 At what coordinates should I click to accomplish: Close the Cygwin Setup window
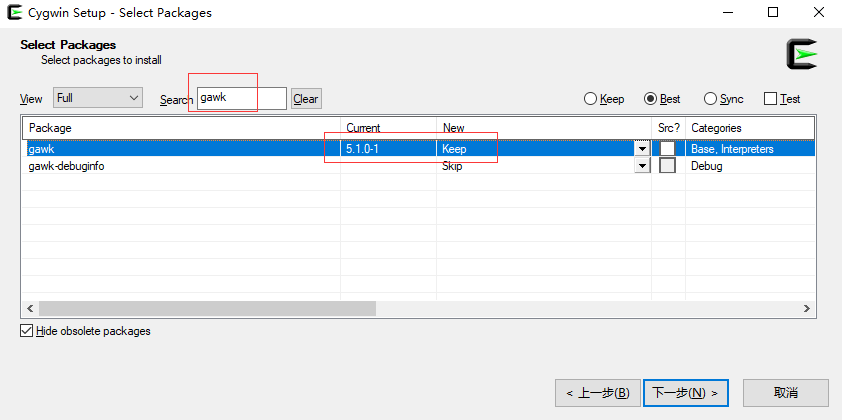click(x=819, y=12)
